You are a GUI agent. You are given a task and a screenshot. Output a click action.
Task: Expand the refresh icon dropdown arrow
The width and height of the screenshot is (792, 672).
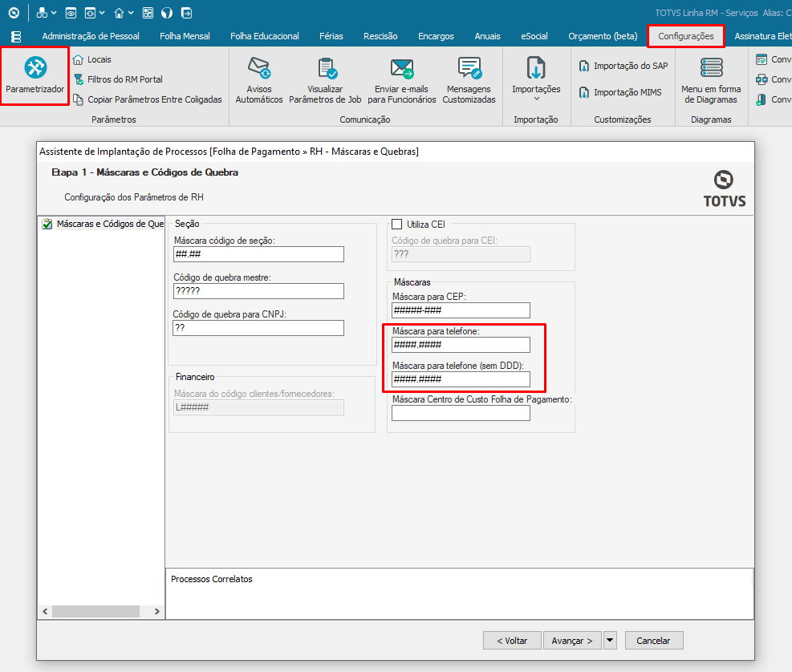coord(102,13)
